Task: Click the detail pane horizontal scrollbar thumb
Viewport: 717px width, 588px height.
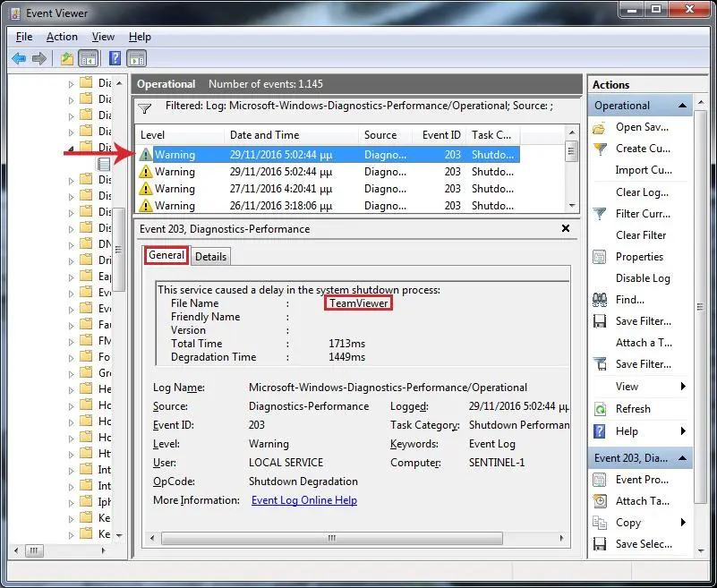Action: pyautogui.click(x=331, y=538)
